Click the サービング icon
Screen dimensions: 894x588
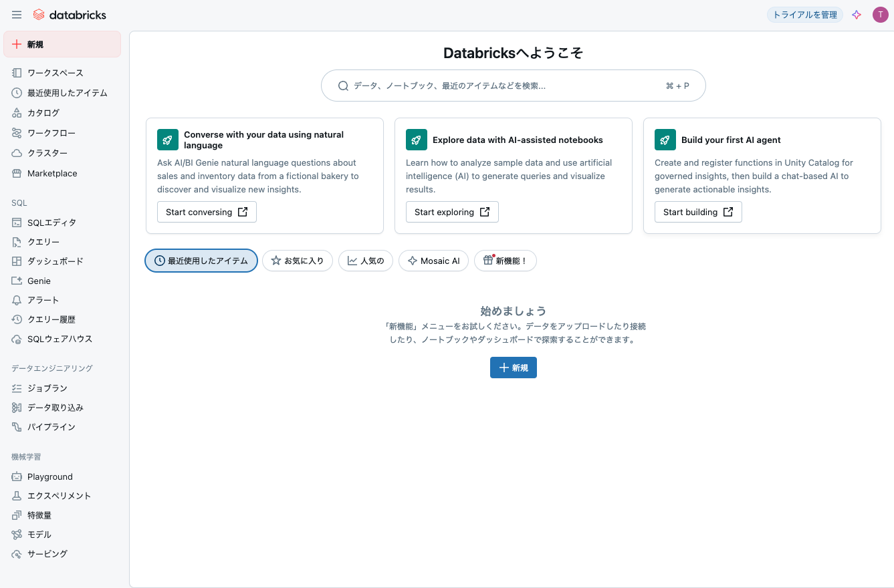tap(17, 554)
